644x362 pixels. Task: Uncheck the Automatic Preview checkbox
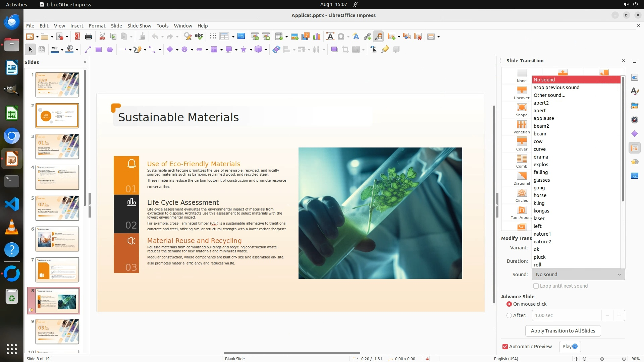pos(505,347)
